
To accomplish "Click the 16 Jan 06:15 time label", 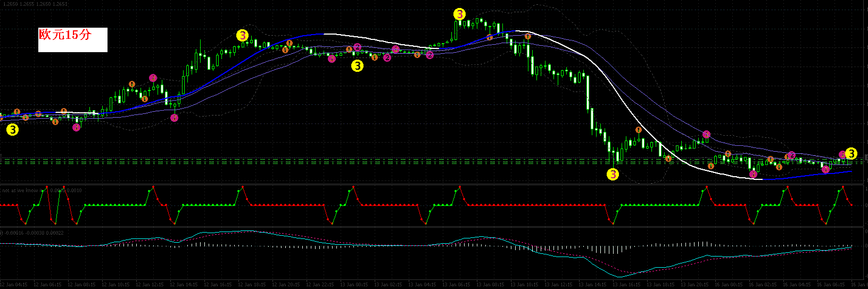I will click(x=831, y=285).
